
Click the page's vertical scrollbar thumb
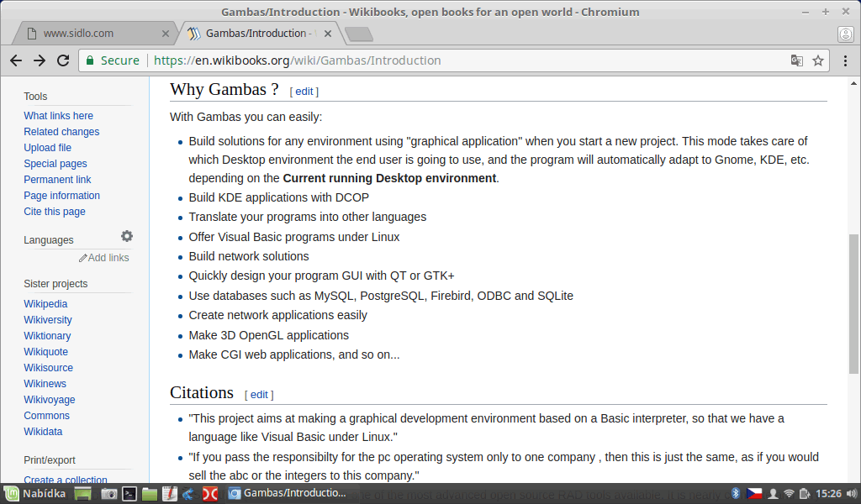click(x=854, y=302)
